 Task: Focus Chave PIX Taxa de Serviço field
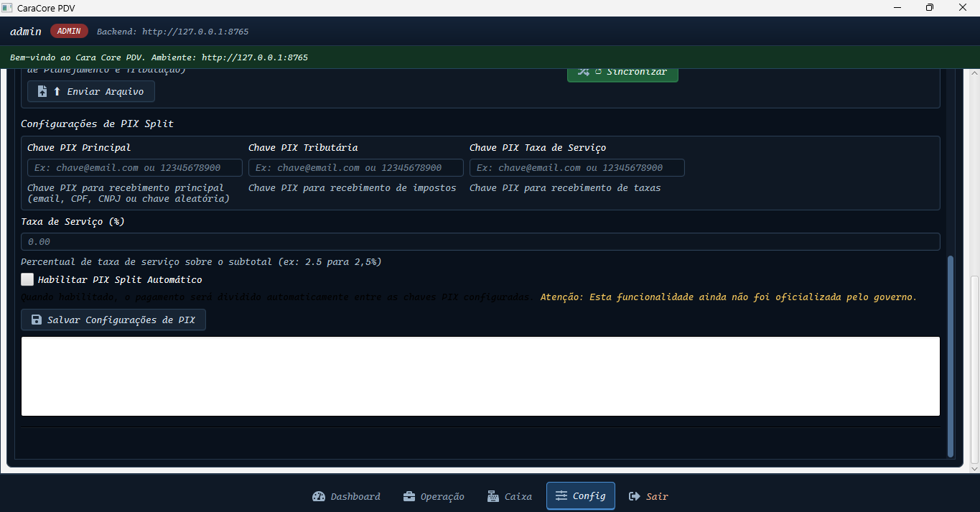click(x=577, y=168)
